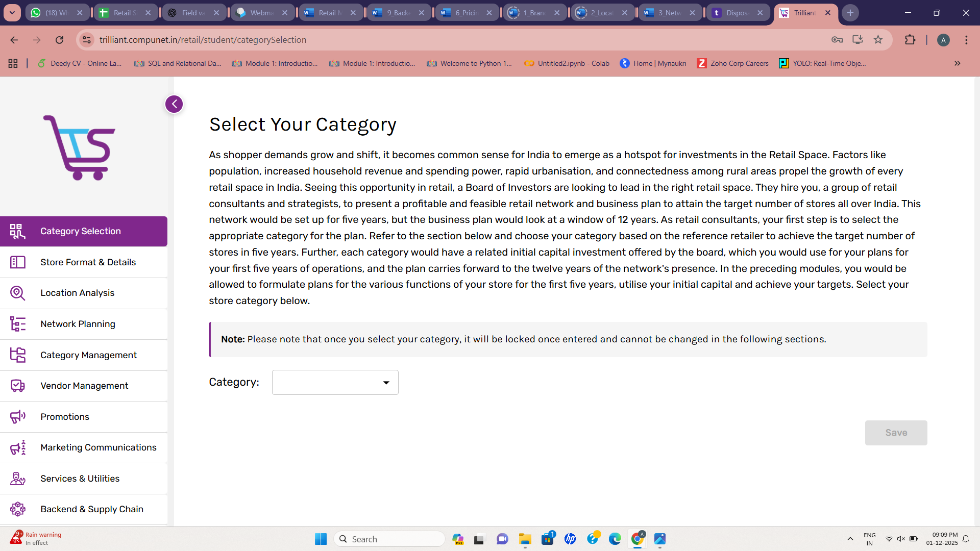The image size is (980, 551).
Task: Open Windows Start menu
Action: coord(321,539)
